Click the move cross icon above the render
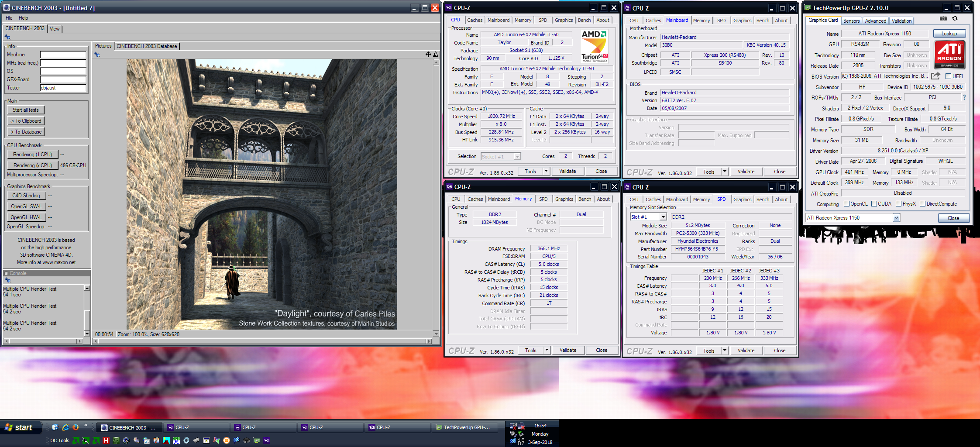 click(x=428, y=54)
